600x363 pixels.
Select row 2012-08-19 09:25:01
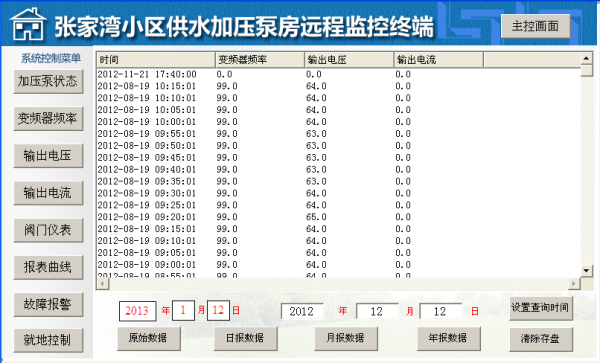tap(338, 205)
